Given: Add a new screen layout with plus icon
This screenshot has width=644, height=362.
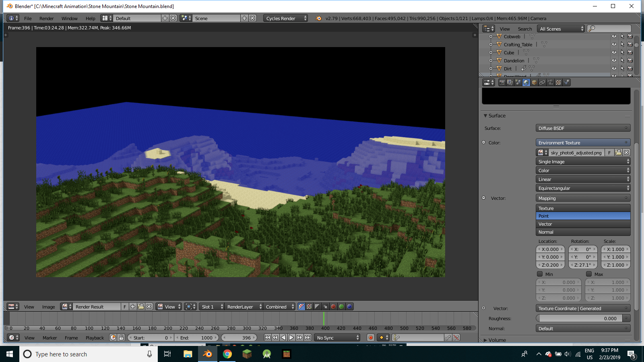Looking at the screenshot, I should point(165,18).
